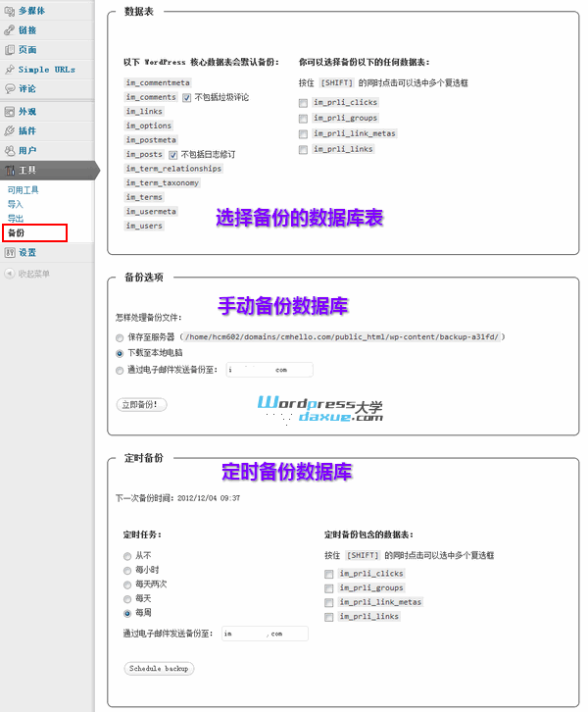Toggle the 不包括日志修订 checkbox

172,155
